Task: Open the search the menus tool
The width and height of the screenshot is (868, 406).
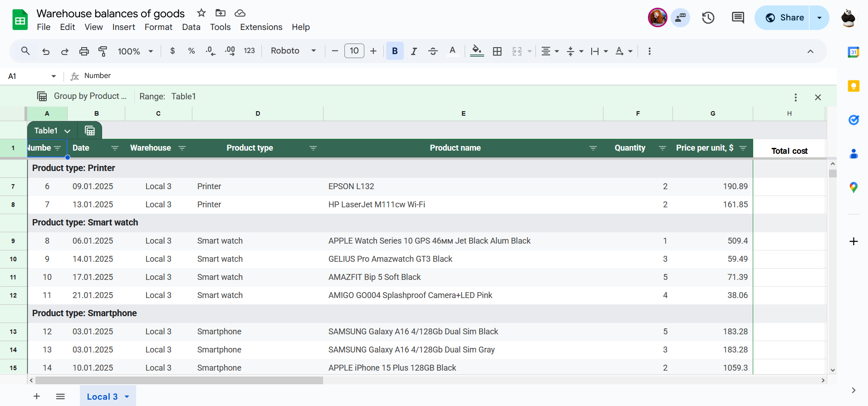Action: point(25,51)
